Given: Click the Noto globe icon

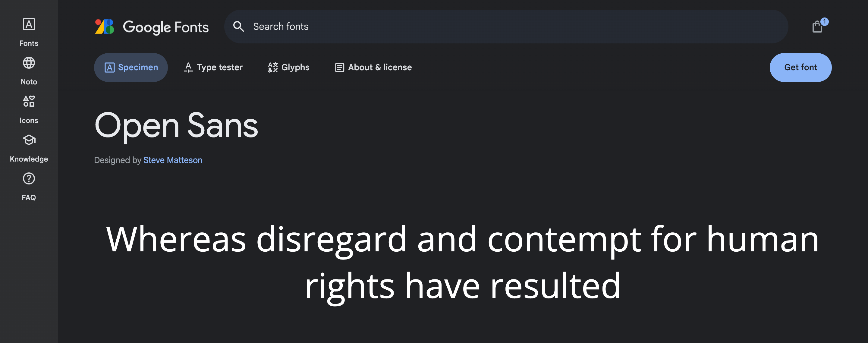Looking at the screenshot, I should click(x=29, y=63).
